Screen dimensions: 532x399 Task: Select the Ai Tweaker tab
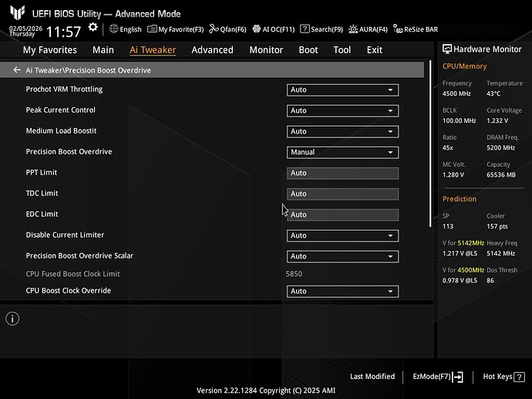(x=153, y=50)
